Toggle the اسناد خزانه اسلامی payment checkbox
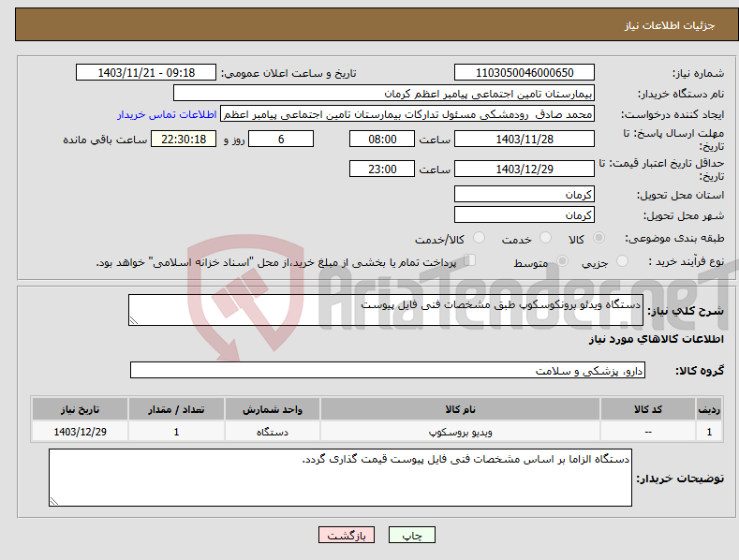This screenshot has width=739, height=560. point(470,259)
